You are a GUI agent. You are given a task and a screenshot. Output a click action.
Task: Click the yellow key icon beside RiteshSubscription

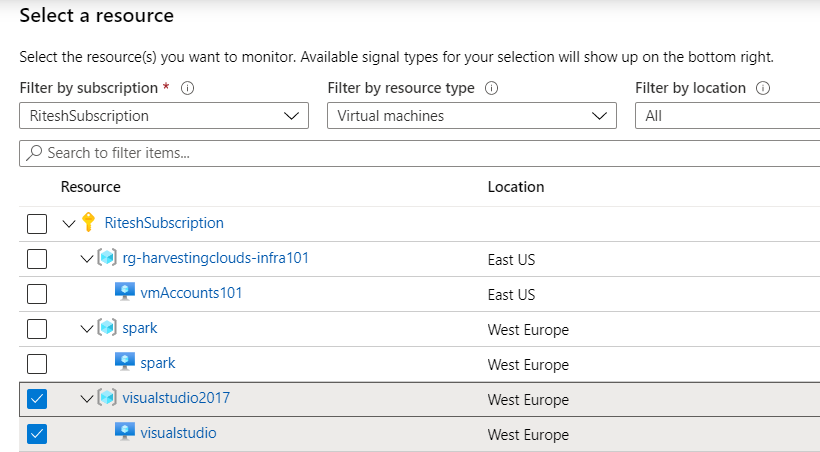[x=87, y=223]
